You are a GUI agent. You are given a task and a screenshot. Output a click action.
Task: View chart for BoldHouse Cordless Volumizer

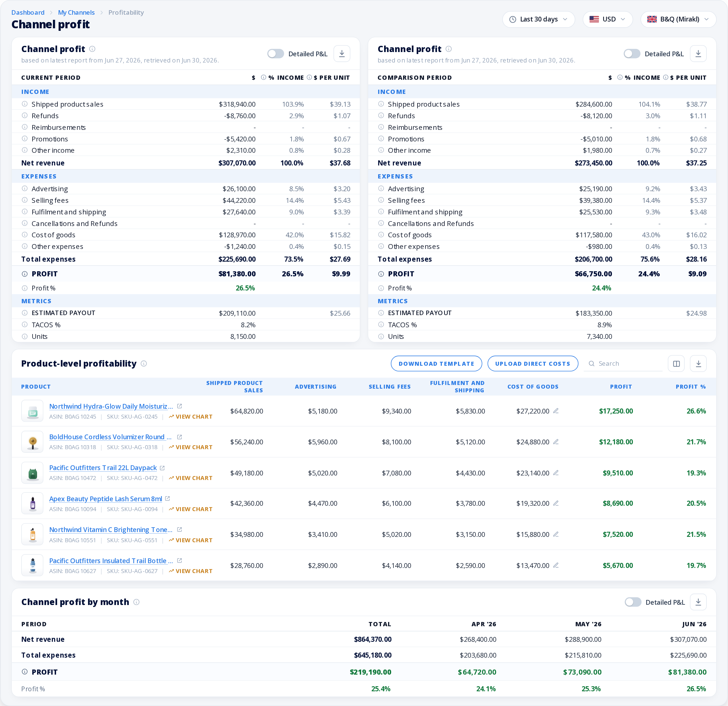(x=190, y=447)
